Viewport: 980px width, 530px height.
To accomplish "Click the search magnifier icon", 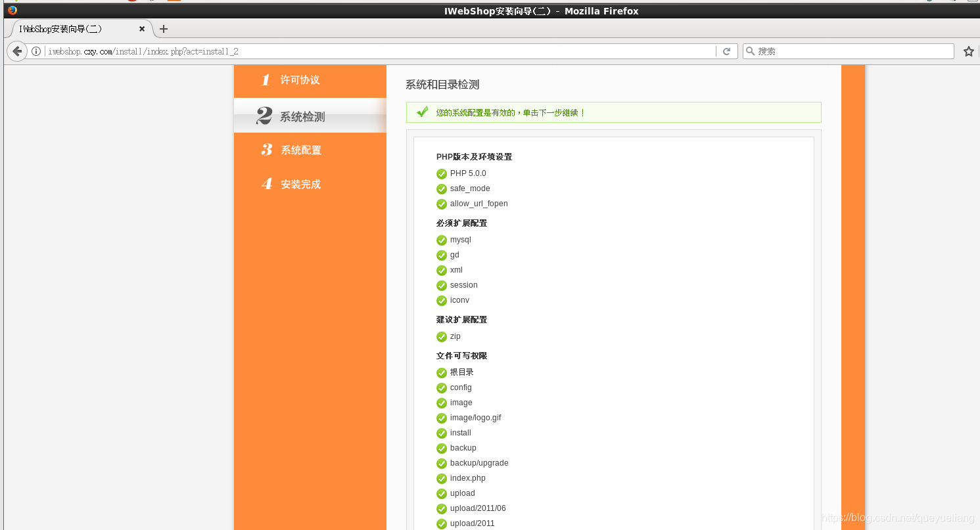I will pos(750,51).
